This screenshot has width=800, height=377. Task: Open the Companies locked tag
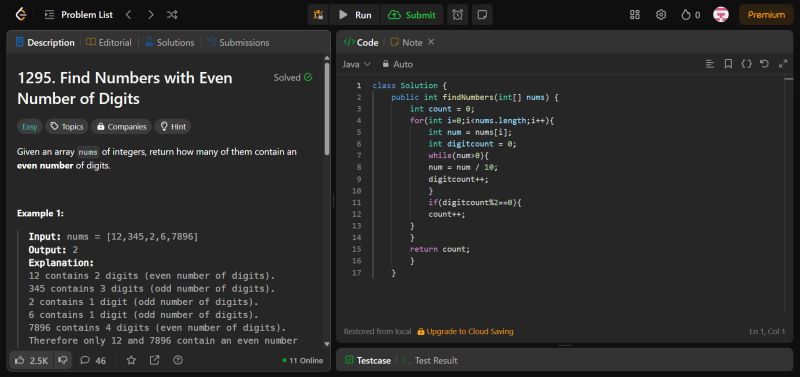[x=121, y=127]
